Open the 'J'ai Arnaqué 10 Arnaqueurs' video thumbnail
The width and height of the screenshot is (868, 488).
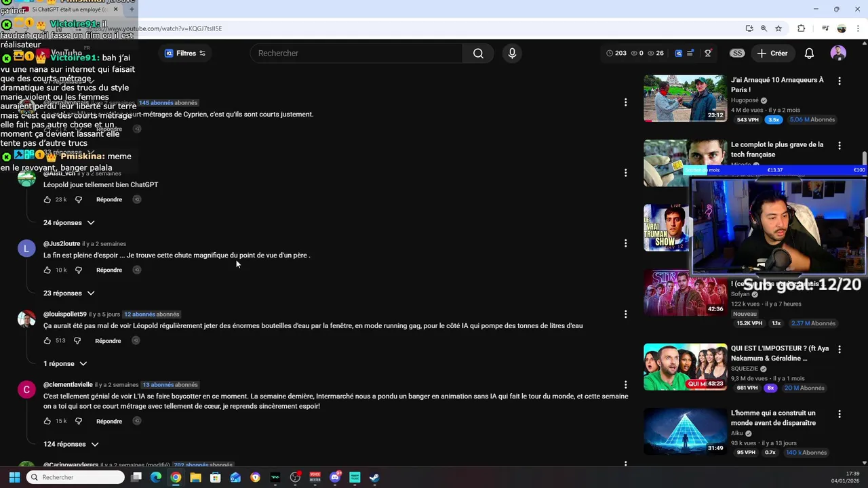(685, 98)
